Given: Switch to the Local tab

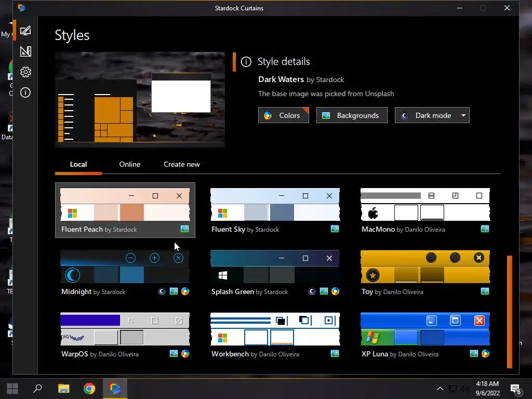Looking at the screenshot, I should (x=78, y=164).
